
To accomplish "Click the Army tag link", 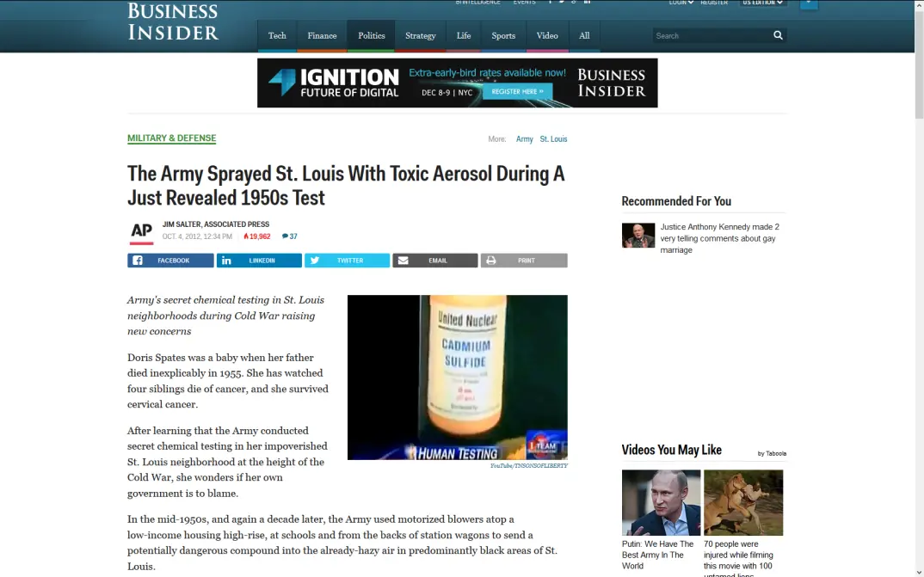I will coord(525,139).
